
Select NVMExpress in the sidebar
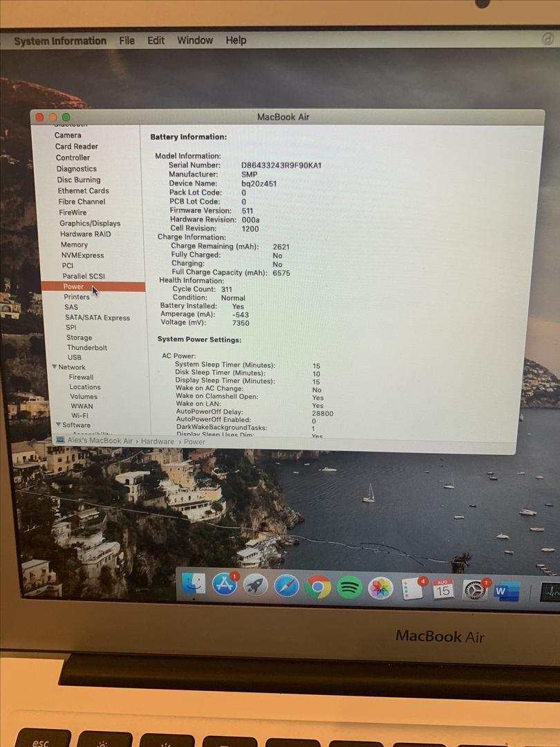pos(82,255)
